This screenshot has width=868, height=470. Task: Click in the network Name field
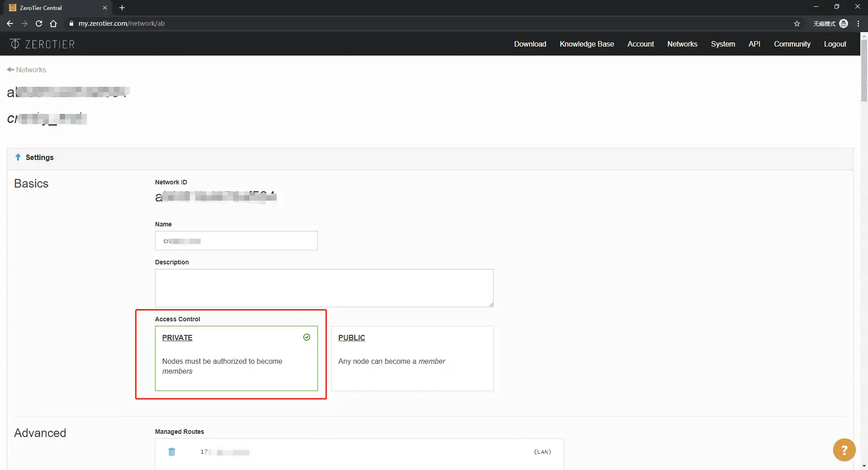pos(236,241)
